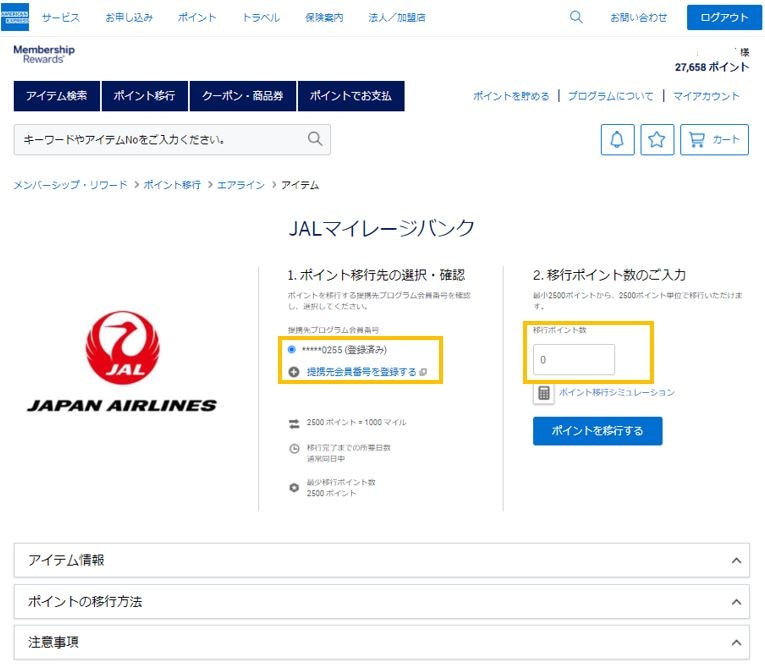Open the ポイント移行 tab
The image size is (765, 666).
tap(144, 96)
